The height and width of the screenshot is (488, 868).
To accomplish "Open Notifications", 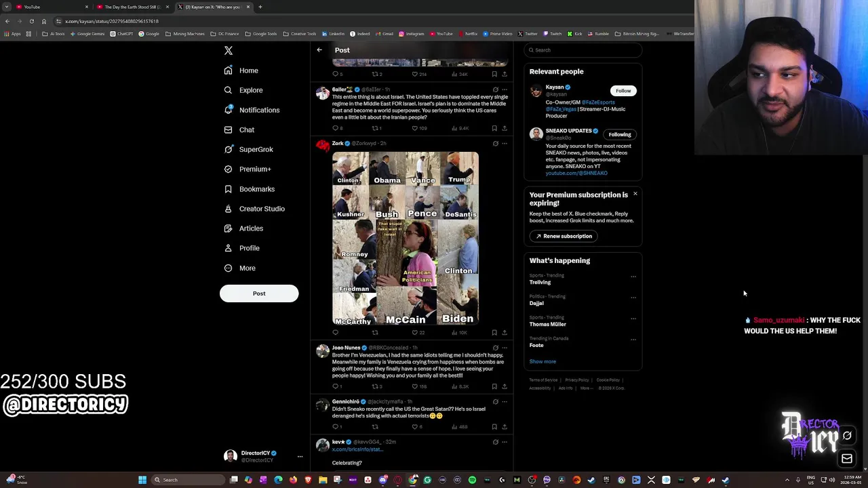I will [252, 110].
